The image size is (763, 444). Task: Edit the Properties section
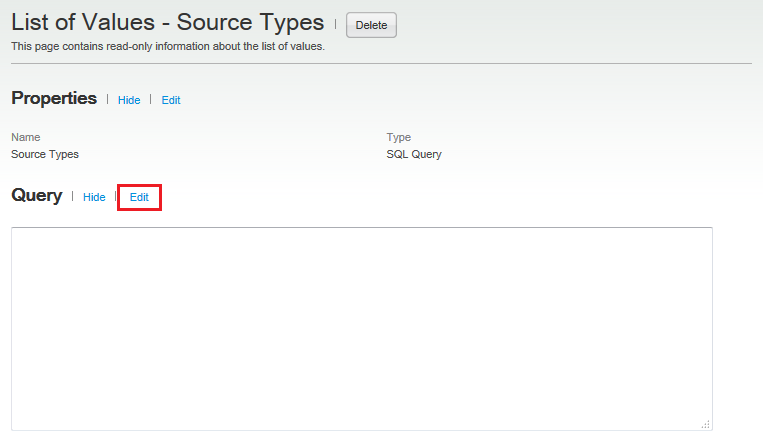171,100
